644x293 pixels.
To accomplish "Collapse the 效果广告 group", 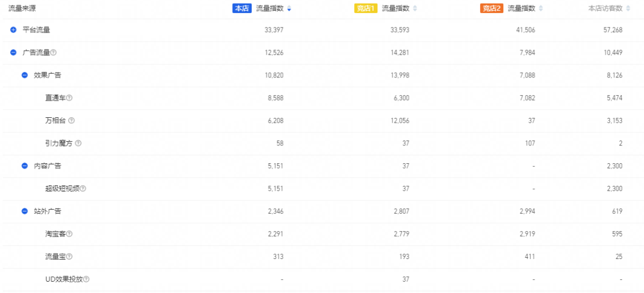I will [x=24, y=76].
